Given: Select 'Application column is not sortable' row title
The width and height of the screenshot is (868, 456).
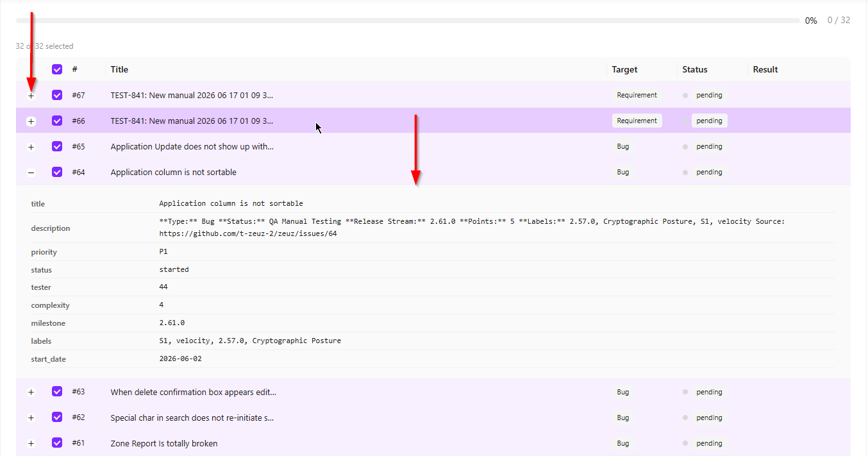Looking at the screenshot, I should coord(173,172).
